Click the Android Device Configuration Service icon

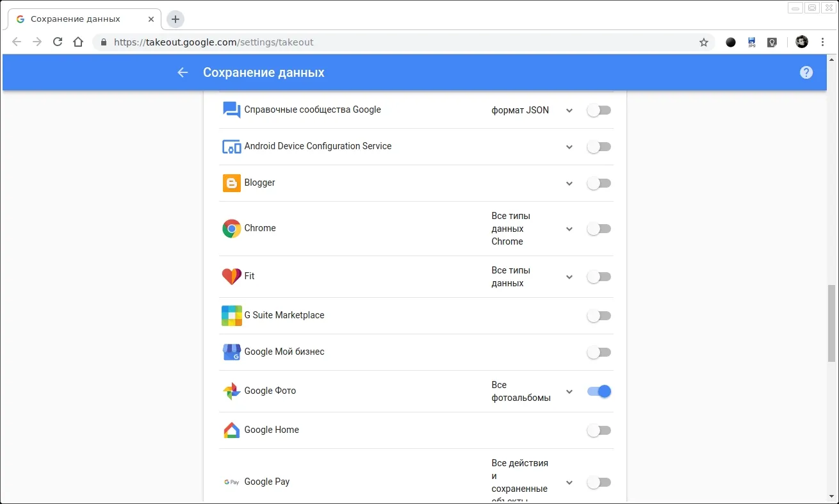[x=231, y=147]
